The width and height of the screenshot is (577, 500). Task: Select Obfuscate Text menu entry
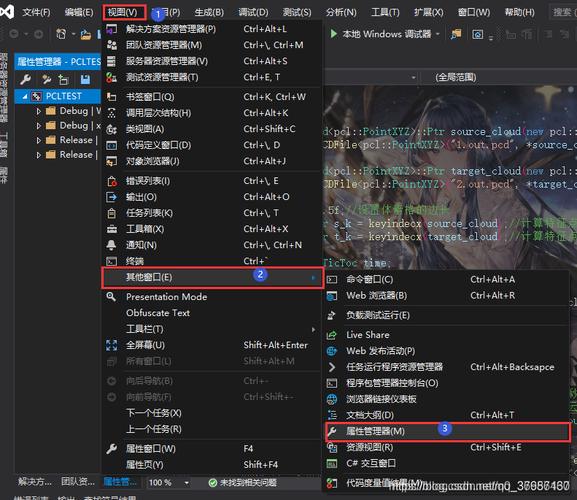point(212,313)
